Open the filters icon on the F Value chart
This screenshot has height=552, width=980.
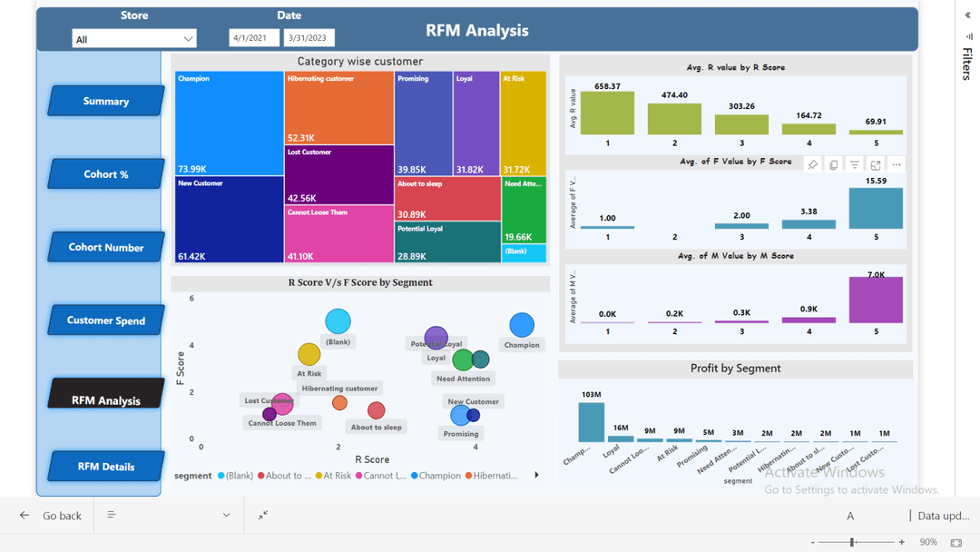pos(854,164)
